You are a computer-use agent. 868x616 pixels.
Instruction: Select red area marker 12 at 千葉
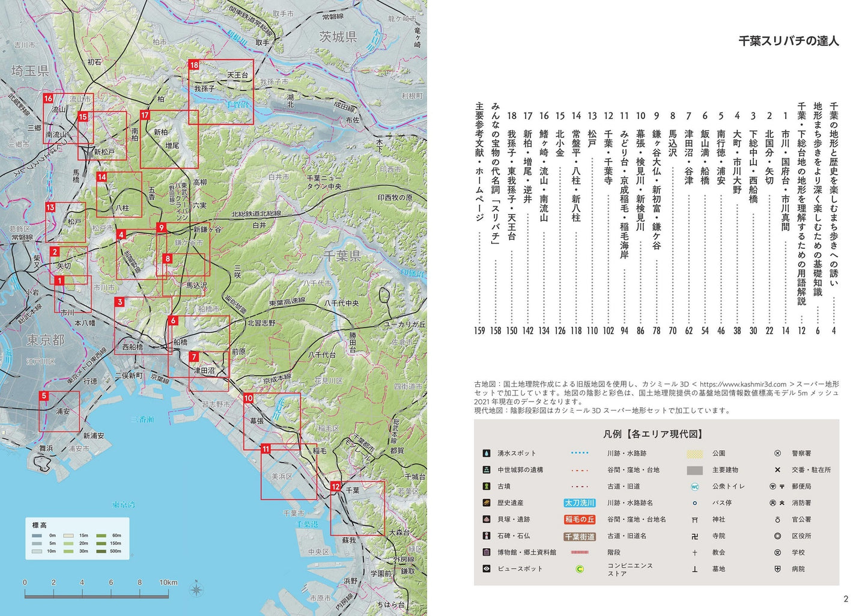click(335, 486)
